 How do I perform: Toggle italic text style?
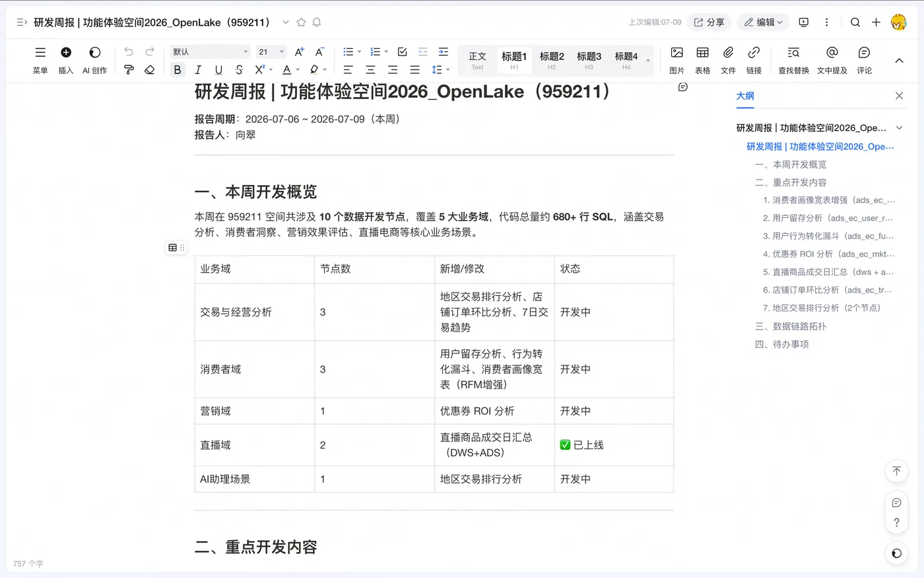(x=198, y=69)
